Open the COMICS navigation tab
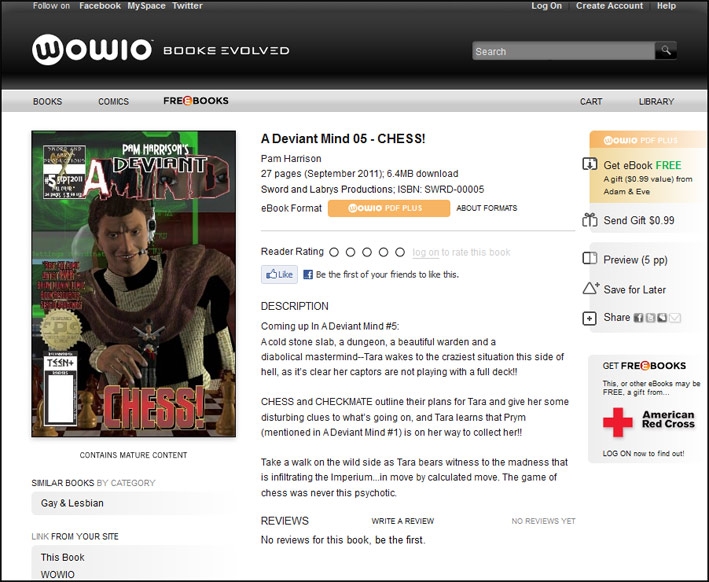 (113, 101)
